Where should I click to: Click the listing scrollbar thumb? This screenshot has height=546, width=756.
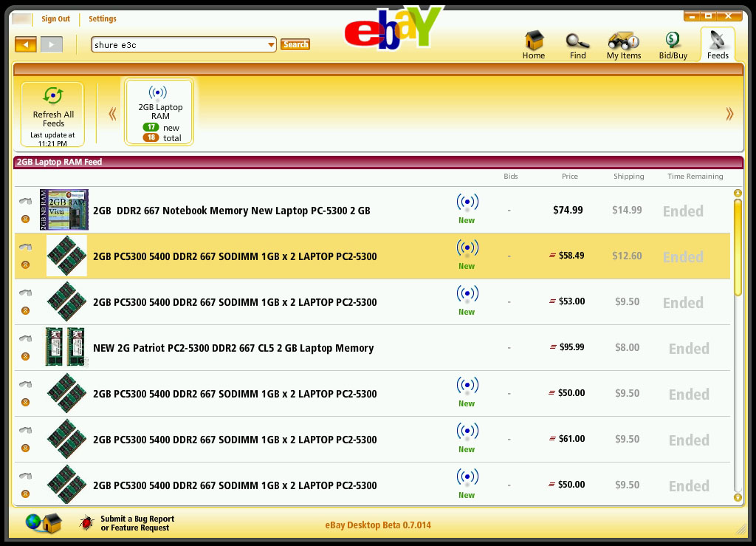coord(738,248)
